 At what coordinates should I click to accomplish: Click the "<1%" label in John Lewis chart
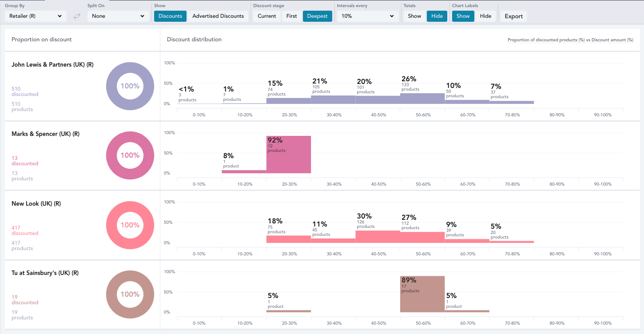[186, 89]
